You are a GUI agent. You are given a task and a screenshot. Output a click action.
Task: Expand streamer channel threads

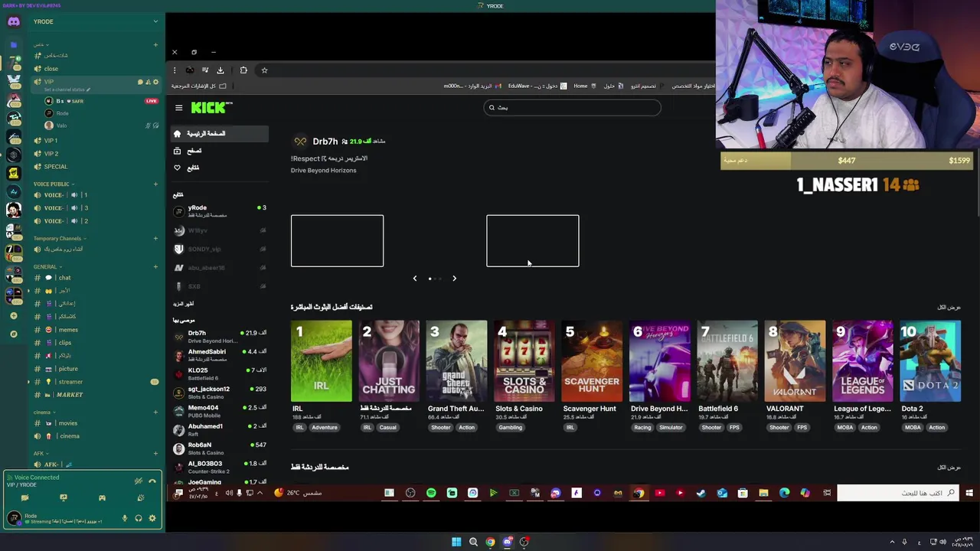point(29,382)
